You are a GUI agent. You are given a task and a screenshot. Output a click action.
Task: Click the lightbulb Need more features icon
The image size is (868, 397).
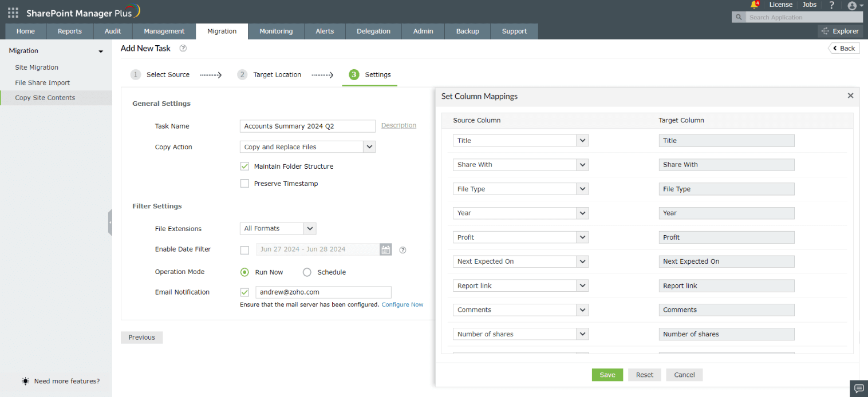click(x=26, y=381)
